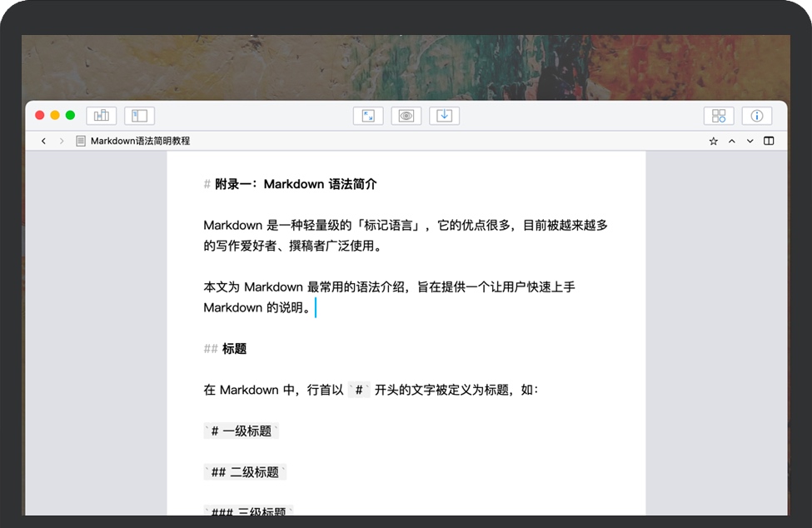
Task: Go forward with the right chevron
Action: coord(62,142)
